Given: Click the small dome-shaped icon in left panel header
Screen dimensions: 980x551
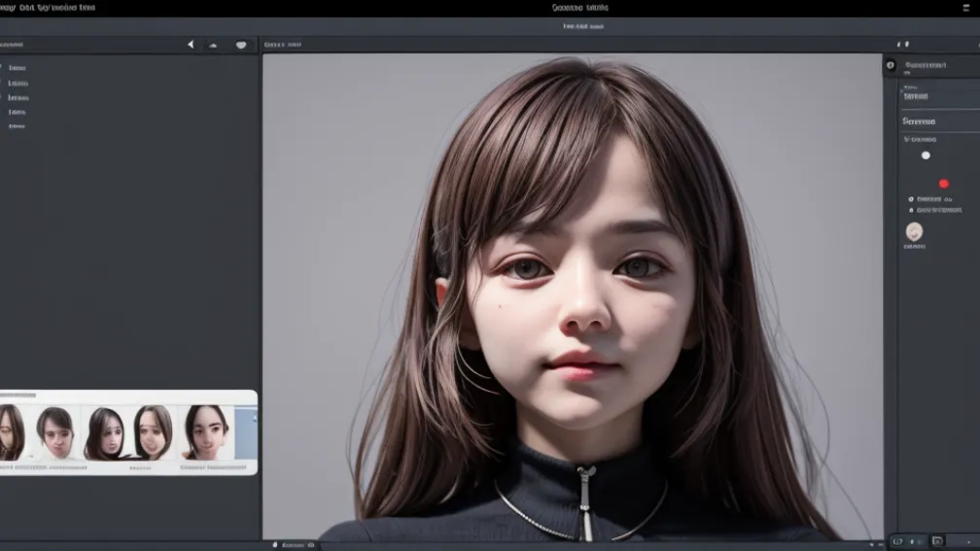Looking at the screenshot, I should 213,45.
